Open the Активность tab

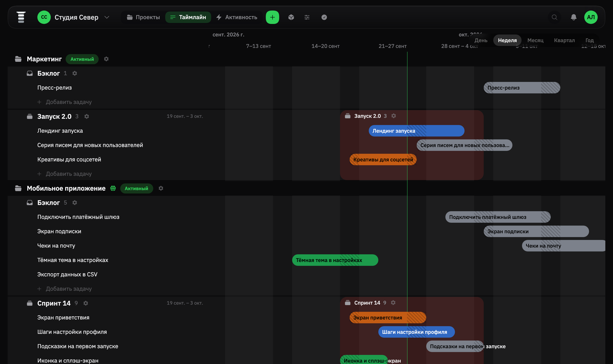point(237,17)
